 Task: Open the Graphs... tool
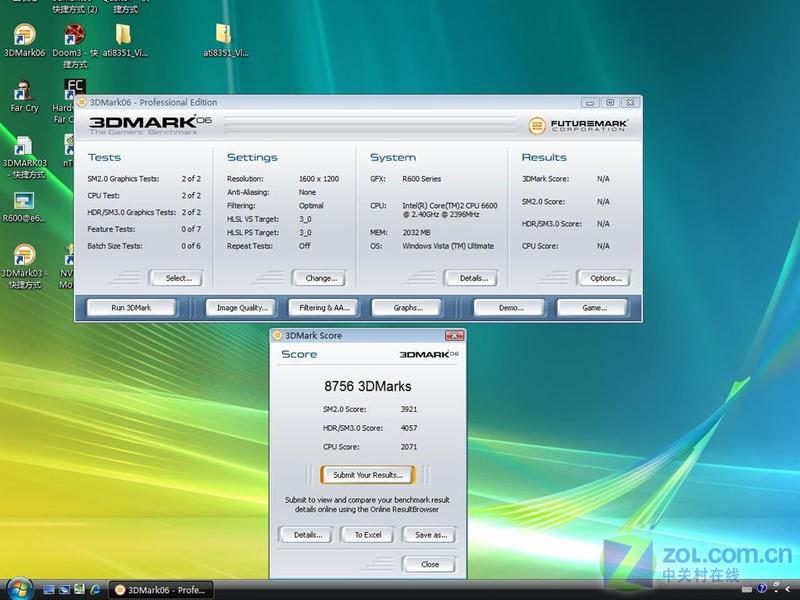(x=407, y=308)
